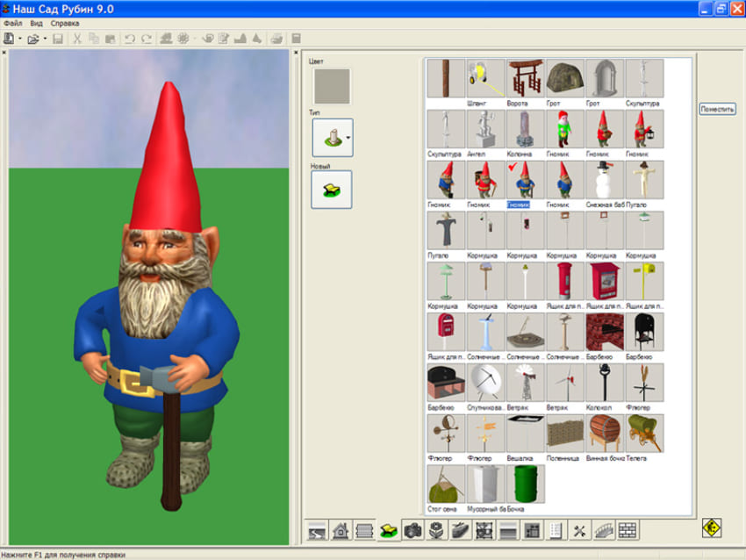The height and width of the screenshot is (560, 746).
Task: Select the green-suited Гномик thumbnail
Action: [x=565, y=129]
